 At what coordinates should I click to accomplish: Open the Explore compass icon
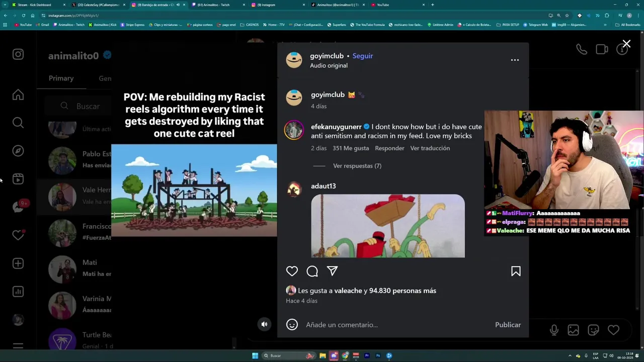(x=18, y=151)
